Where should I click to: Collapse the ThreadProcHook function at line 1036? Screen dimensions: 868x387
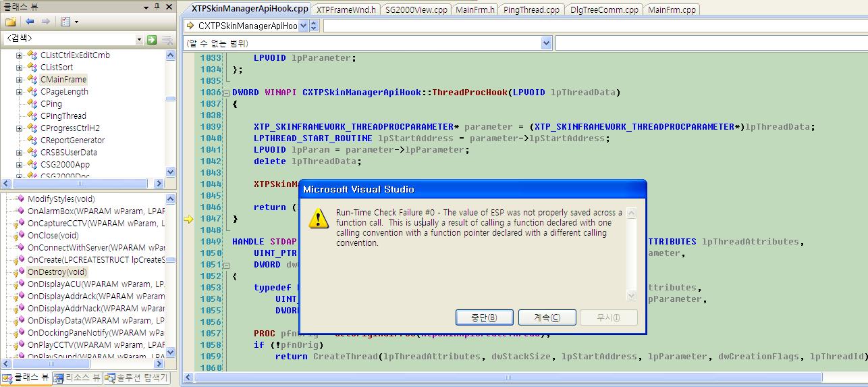point(227,93)
